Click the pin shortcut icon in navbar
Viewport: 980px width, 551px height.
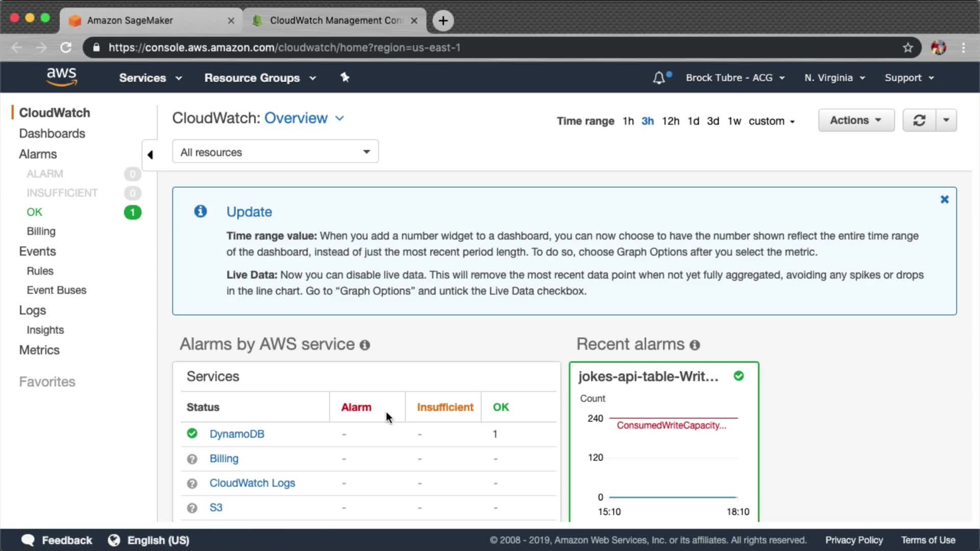coord(345,78)
